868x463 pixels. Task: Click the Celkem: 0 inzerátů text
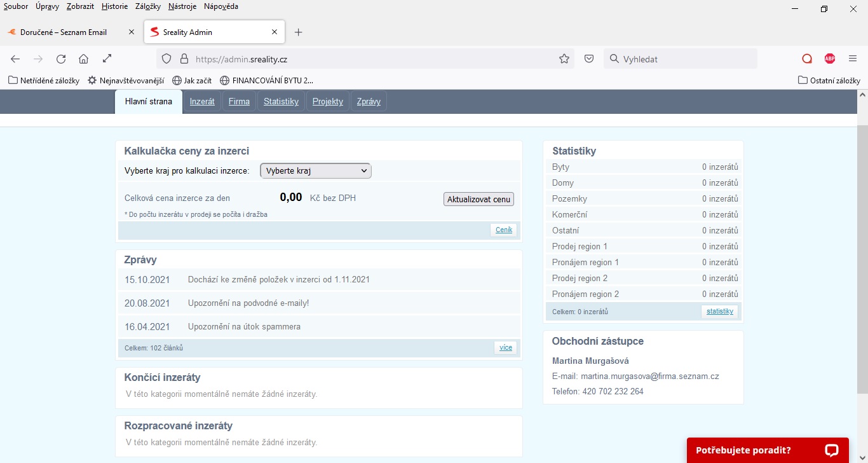tap(580, 312)
